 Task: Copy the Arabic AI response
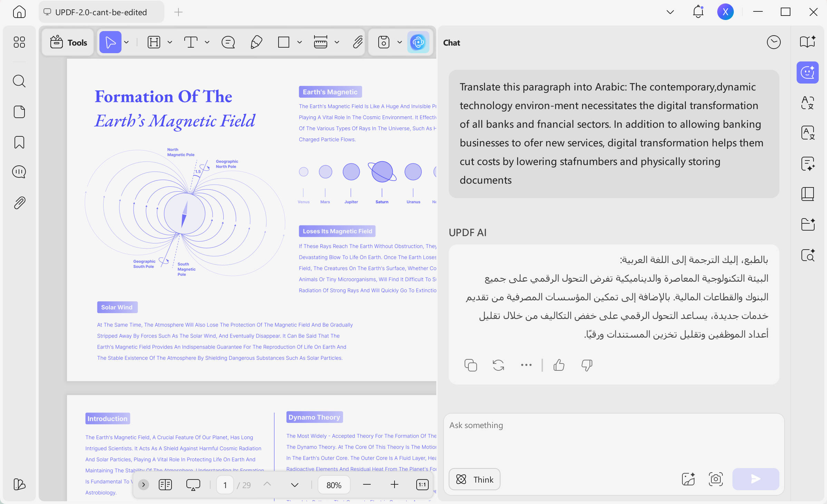coord(471,365)
